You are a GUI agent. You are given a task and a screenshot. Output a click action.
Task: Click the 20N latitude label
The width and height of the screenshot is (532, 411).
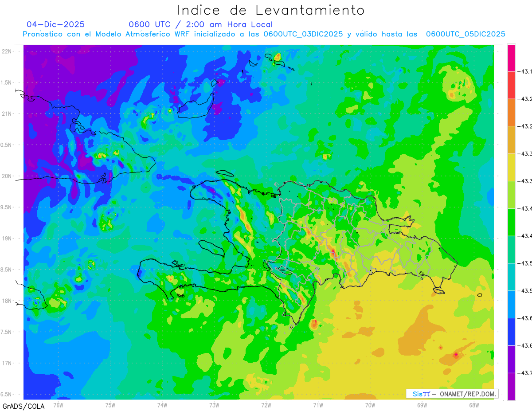(7, 176)
